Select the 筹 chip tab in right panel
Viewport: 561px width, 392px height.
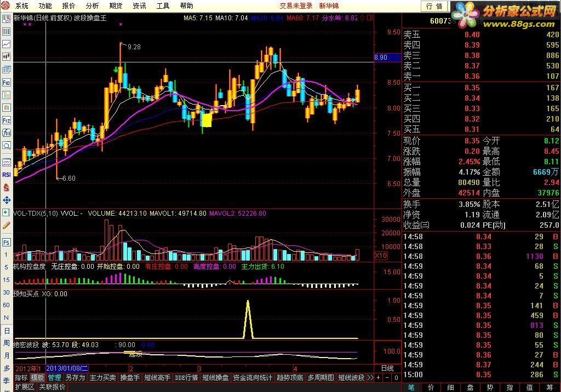(550, 388)
